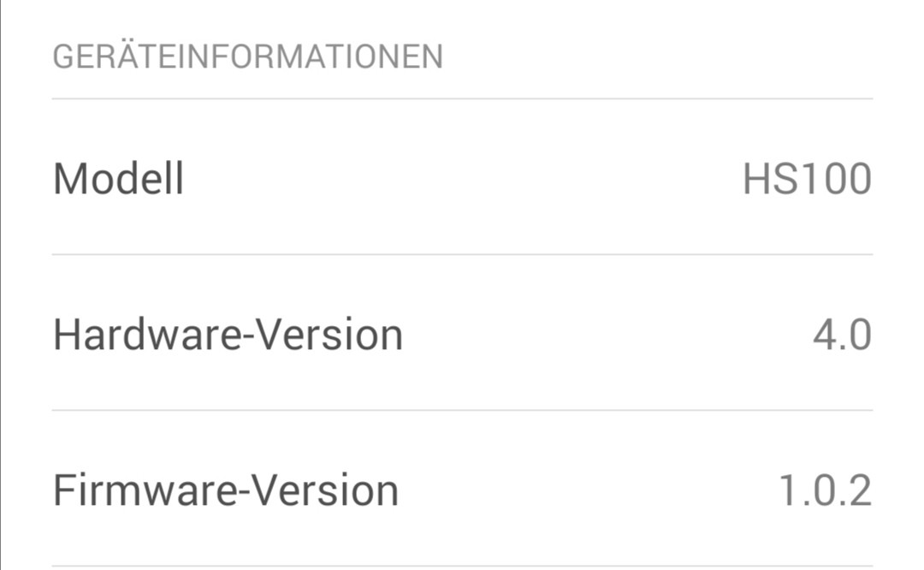Viewport: 924px width, 570px height.
Task: Tap the Modell label
Action: click(118, 179)
